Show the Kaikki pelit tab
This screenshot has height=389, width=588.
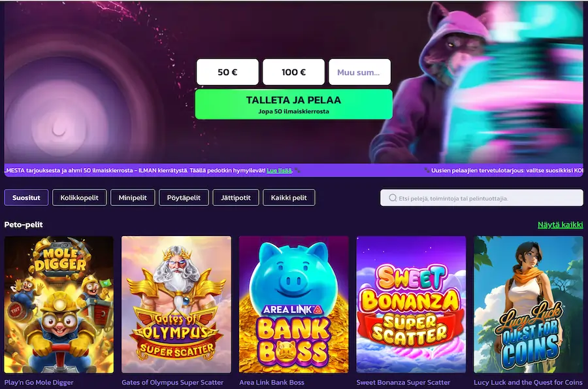[x=289, y=197]
